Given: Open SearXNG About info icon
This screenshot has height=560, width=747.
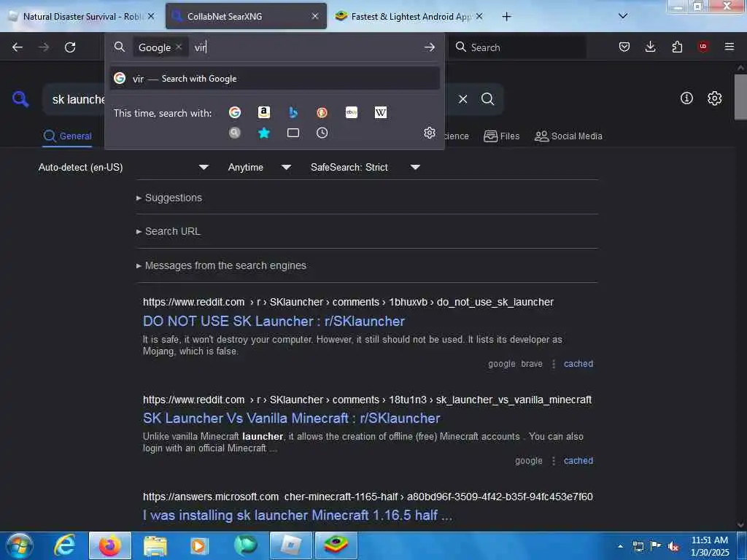Looking at the screenshot, I should [686, 98].
